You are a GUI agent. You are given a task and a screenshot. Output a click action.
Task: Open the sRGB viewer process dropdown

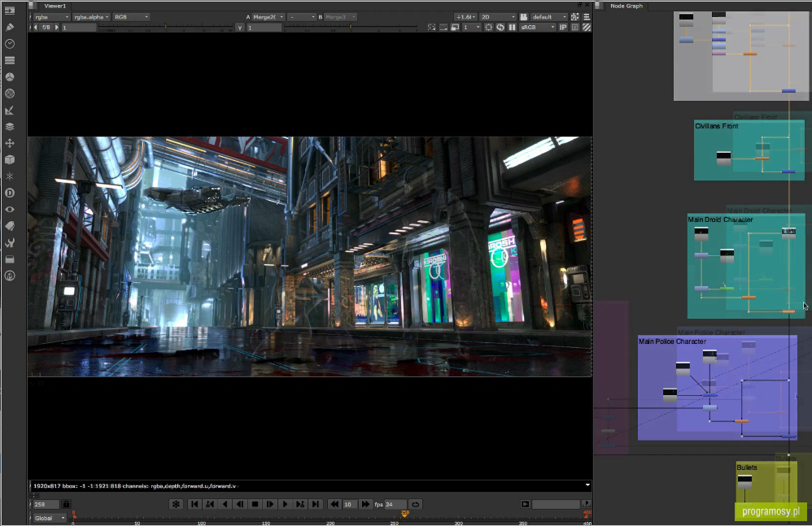[538, 27]
